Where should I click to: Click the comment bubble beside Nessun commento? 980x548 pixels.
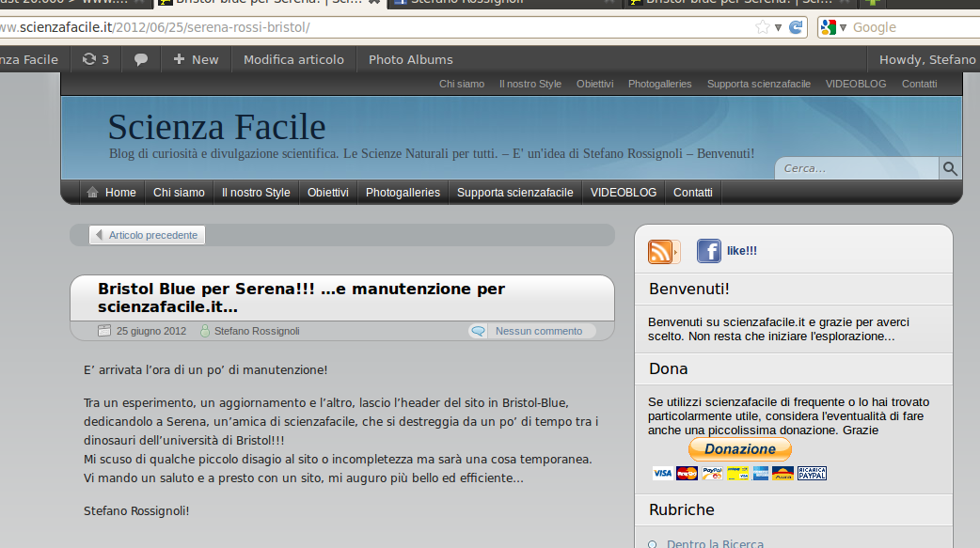click(478, 331)
